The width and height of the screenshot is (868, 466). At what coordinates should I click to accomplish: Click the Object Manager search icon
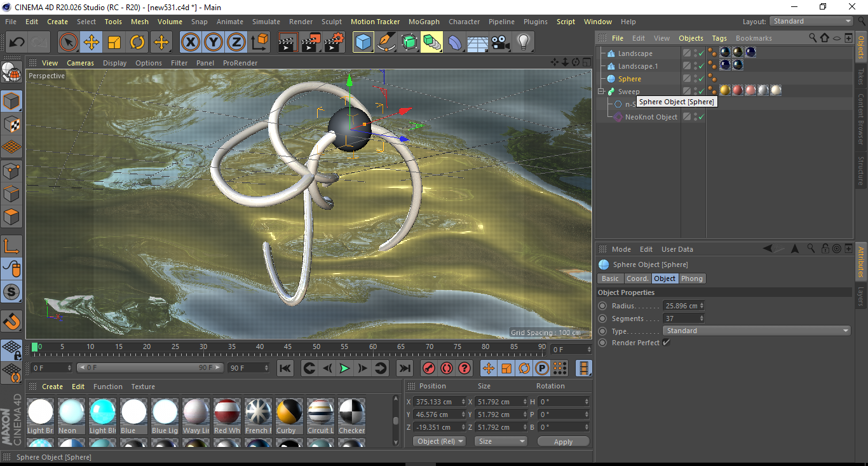pyautogui.click(x=813, y=38)
